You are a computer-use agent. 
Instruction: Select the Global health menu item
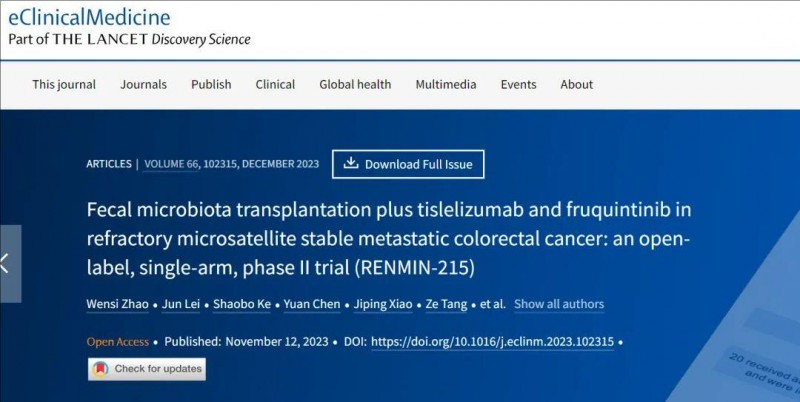tap(355, 85)
